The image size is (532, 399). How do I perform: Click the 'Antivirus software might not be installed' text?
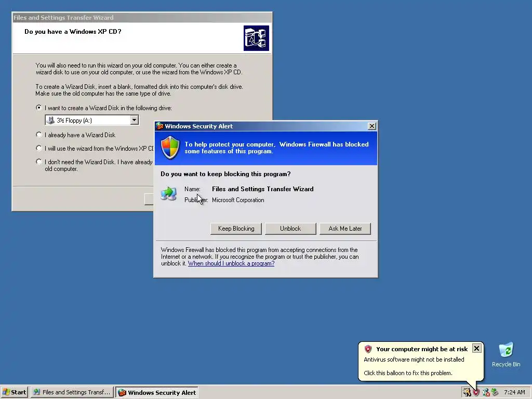tap(414, 360)
